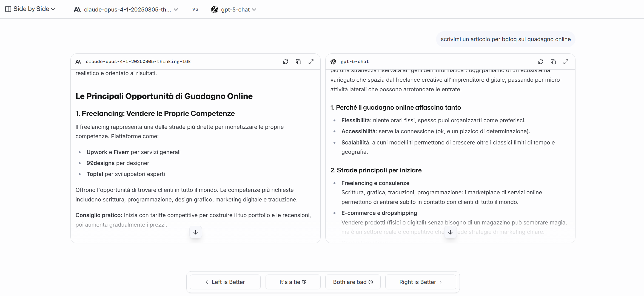Click heading '1. Perché il guadagno online affascina tanto'

(395, 107)
